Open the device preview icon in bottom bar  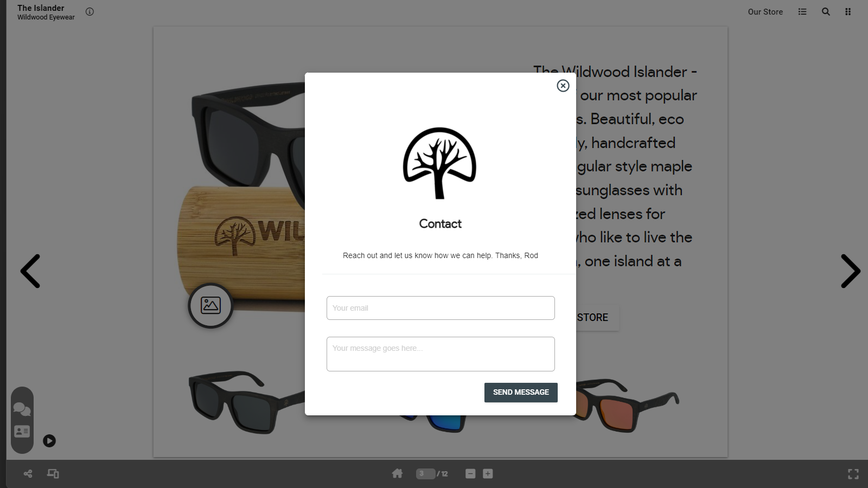[53, 474]
